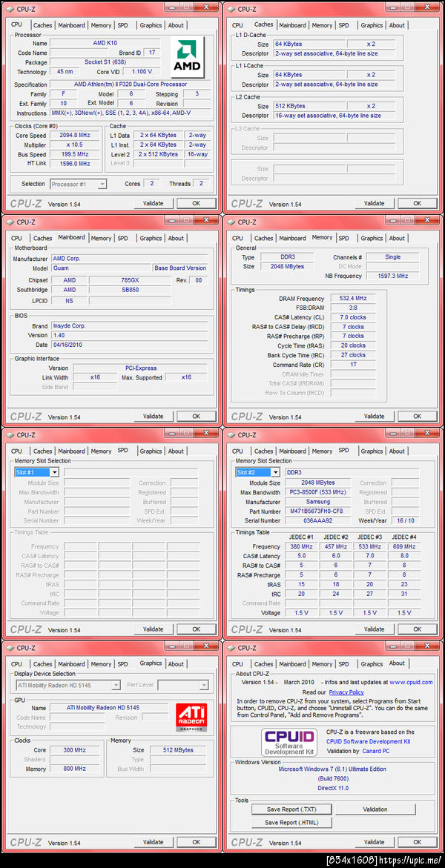This screenshot has height=868, width=445.
Task: Click the FSB:DRAM ratio value 3:8
Action: [353, 308]
